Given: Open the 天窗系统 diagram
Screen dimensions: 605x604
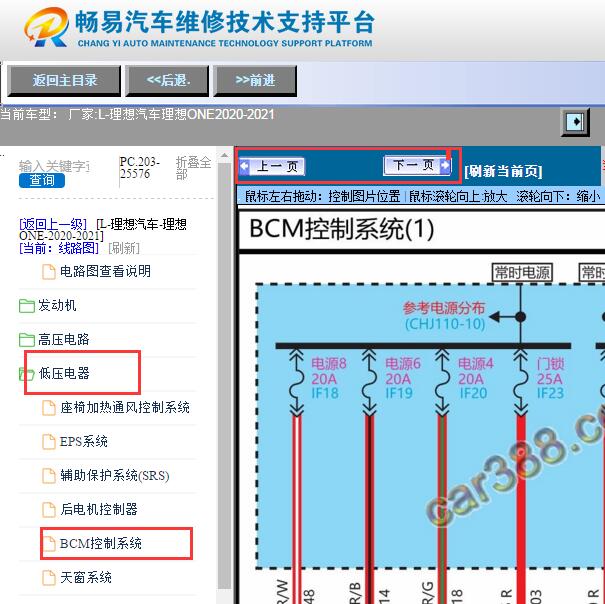Looking at the screenshot, I should [86, 577].
